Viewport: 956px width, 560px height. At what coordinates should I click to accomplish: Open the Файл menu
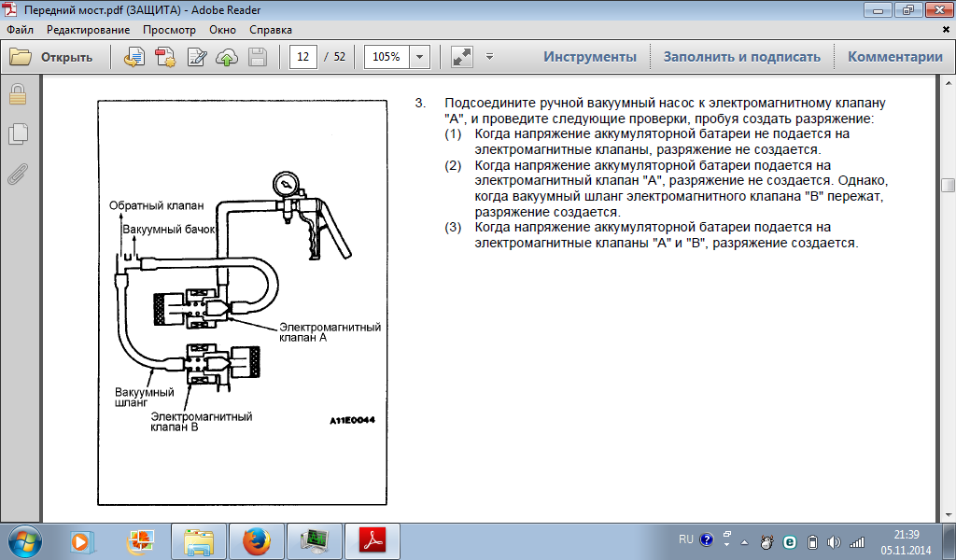click(21, 30)
